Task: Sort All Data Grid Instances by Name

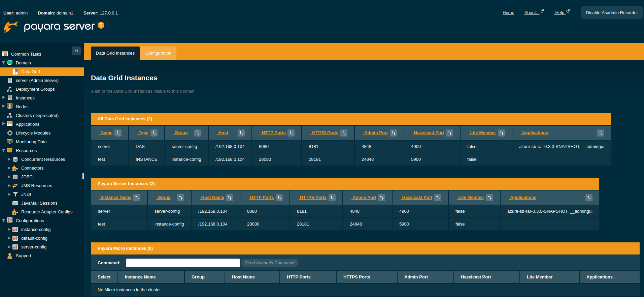Action: coord(118,133)
